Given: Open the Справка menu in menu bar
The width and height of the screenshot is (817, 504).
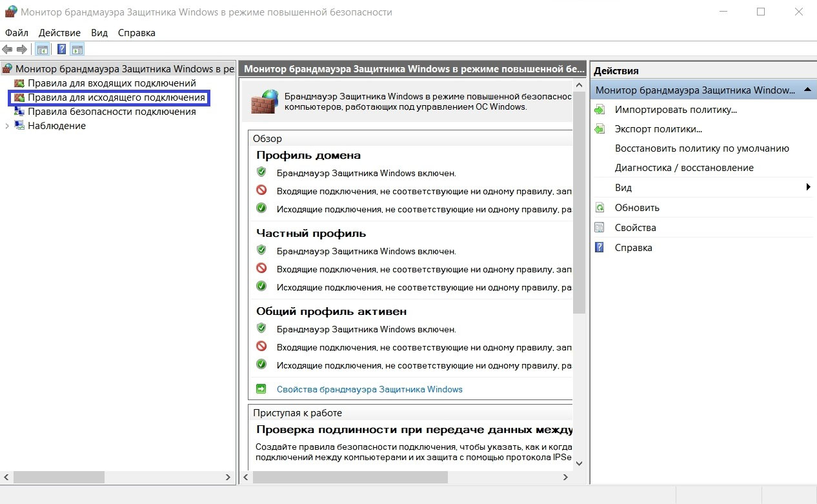Looking at the screenshot, I should [x=137, y=32].
